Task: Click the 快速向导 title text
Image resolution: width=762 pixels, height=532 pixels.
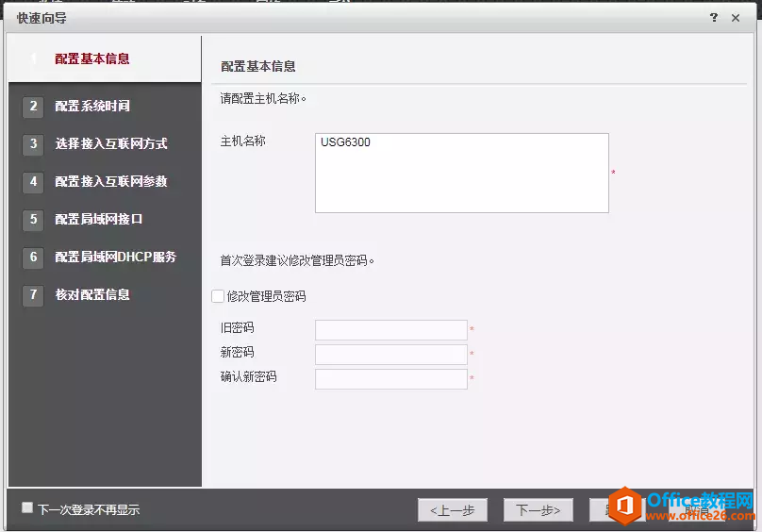Action: (x=41, y=19)
